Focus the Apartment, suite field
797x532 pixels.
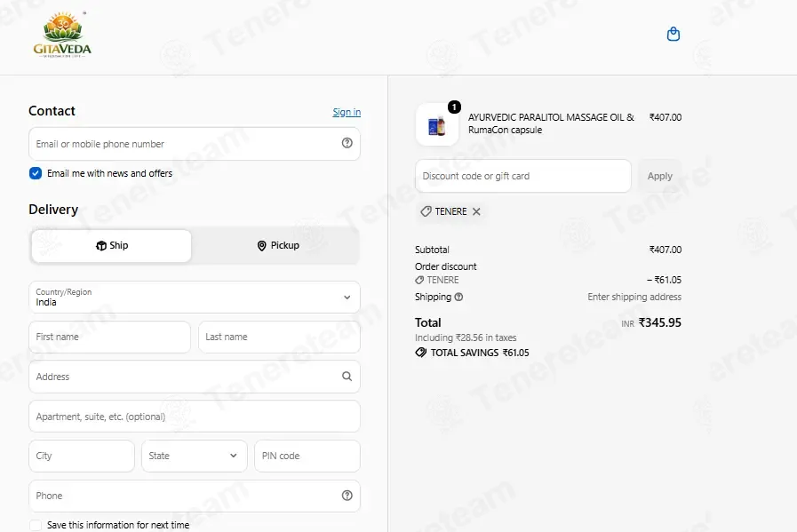(x=195, y=417)
